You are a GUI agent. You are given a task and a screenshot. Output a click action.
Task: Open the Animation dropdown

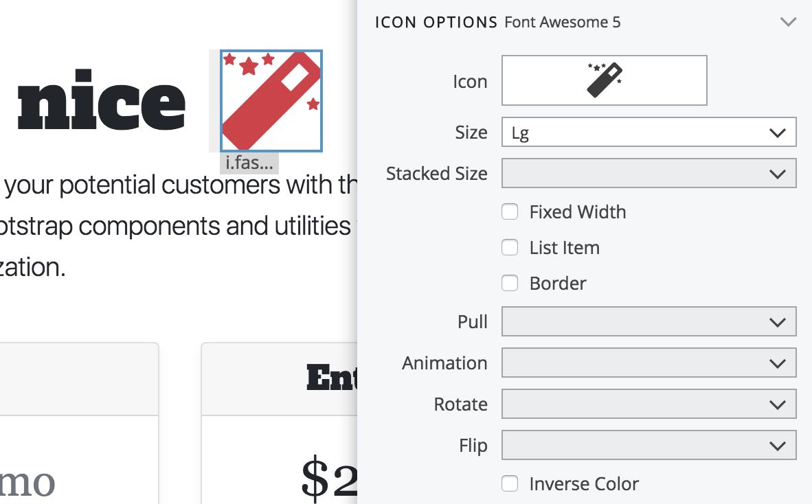(649, 363)
